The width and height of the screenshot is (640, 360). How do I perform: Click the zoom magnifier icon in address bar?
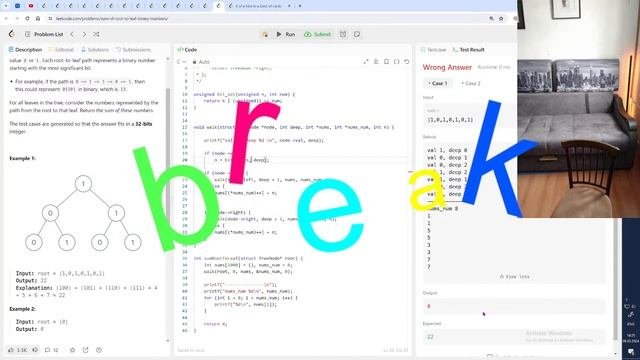click(491, 18)
